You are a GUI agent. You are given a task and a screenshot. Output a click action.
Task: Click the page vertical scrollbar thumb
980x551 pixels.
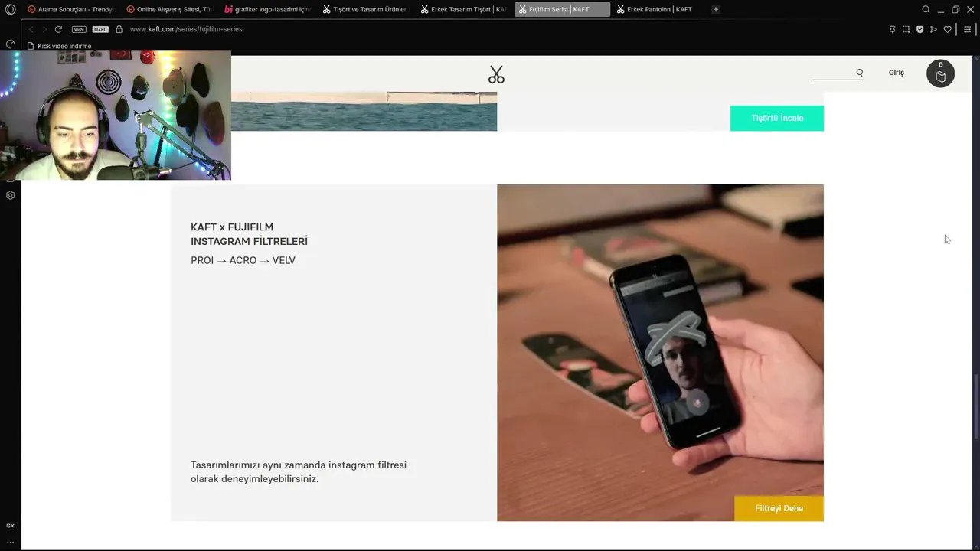click(x=975, y=406)
